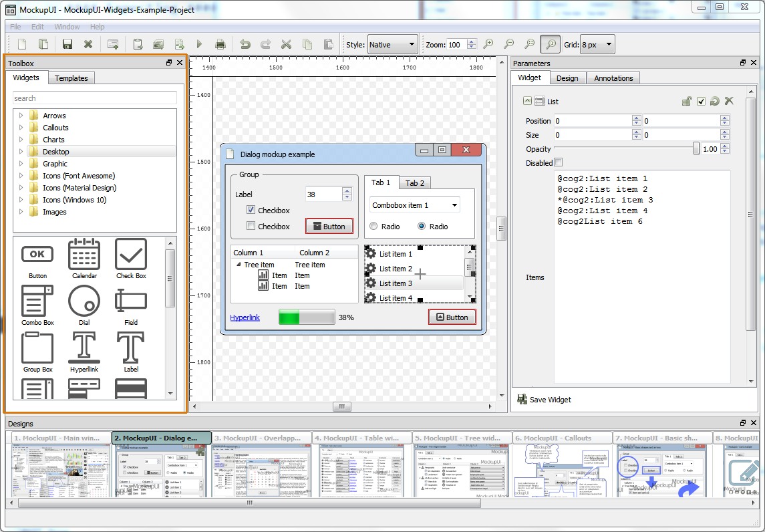This screenshot has width=765, height=532.
Task: Click Button next to the 38% progress bar
Action: click(452, 317)
